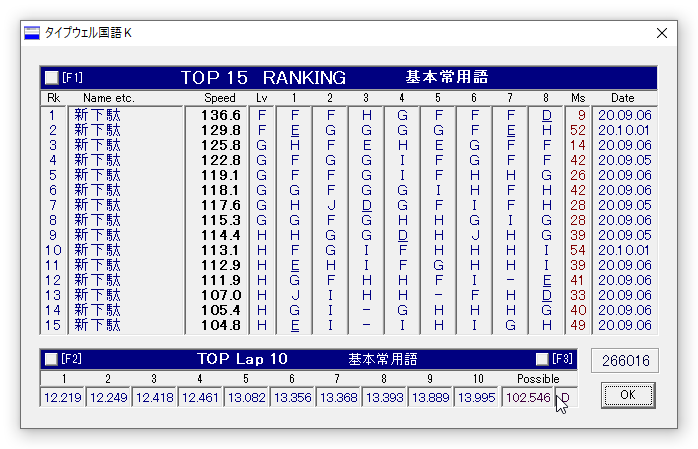The width and height of the screenshot is (698, 449).
Task: Click the Lv column header
Action: point(262,98)
